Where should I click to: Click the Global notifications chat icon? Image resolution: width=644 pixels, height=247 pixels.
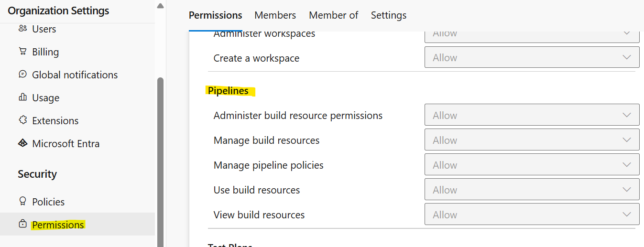click(22, 75)
